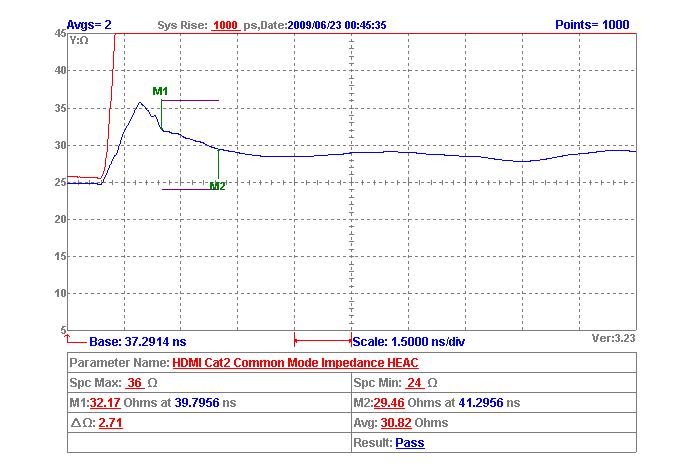Click the purple lower spec limit line

coord(185,189)
